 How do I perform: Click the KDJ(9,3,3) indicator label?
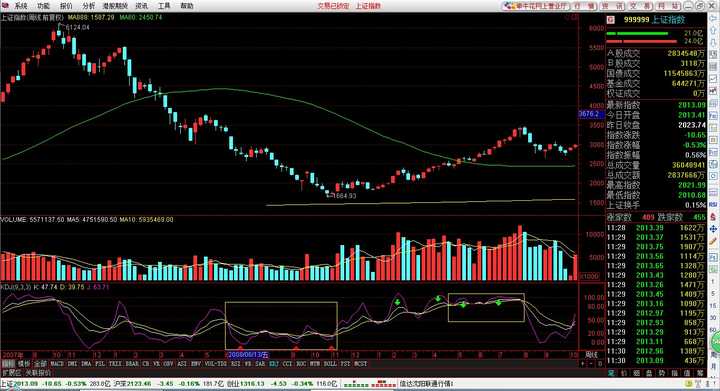[15, 287]
